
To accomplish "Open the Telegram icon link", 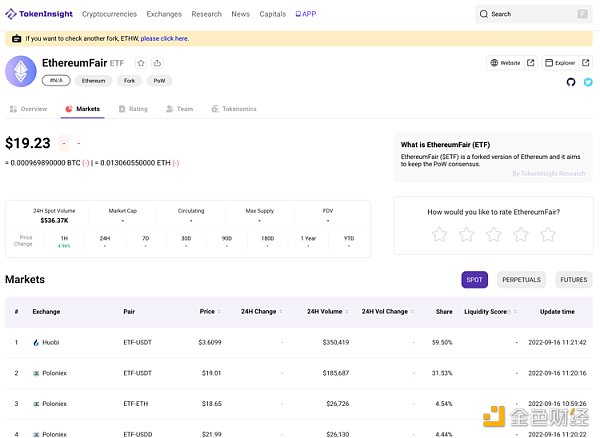I will [586, 82].
